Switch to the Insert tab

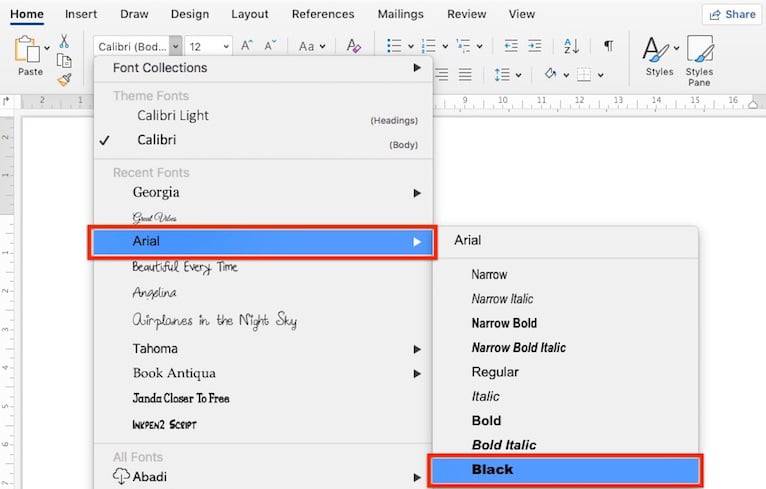point(81,14)
